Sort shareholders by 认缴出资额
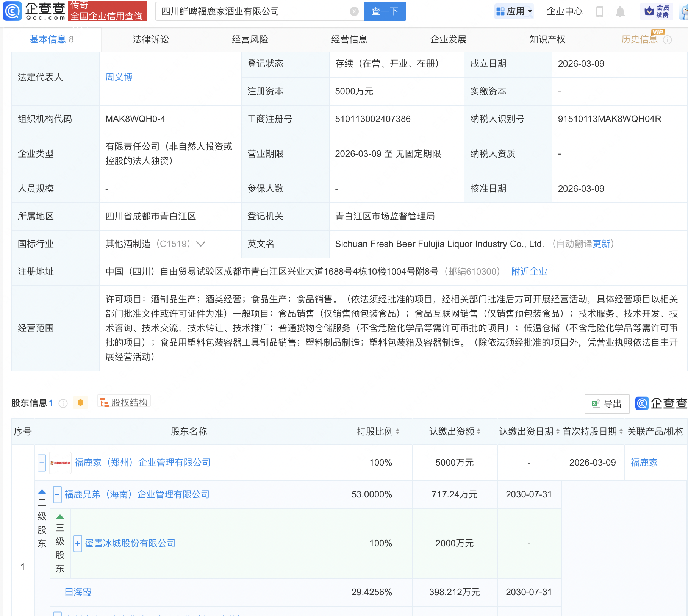Viewport: 688px width, 616px height. (x=478, y=432)
